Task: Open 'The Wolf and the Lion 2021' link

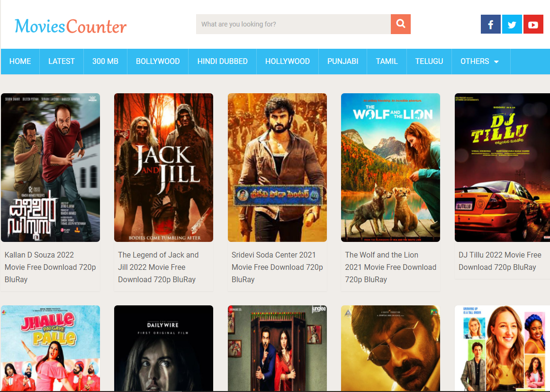Action: click(x=390, y=267)
